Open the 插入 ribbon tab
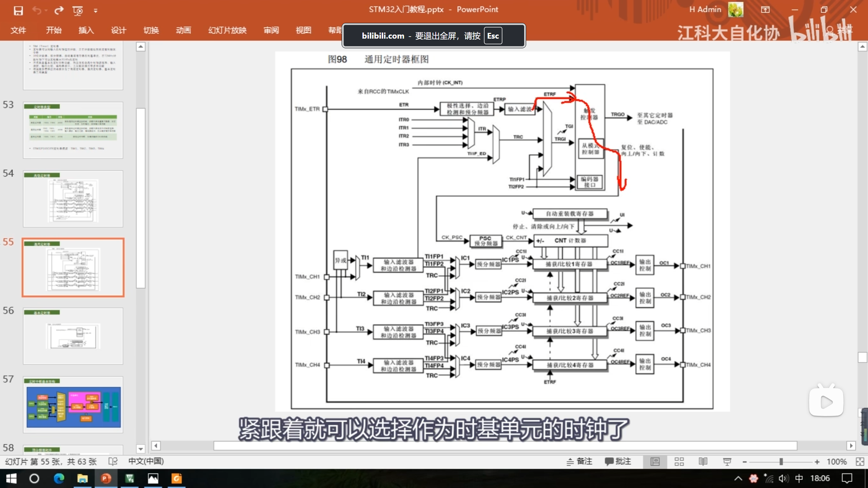The image size is (868, 488). click(x=86, y=30)
